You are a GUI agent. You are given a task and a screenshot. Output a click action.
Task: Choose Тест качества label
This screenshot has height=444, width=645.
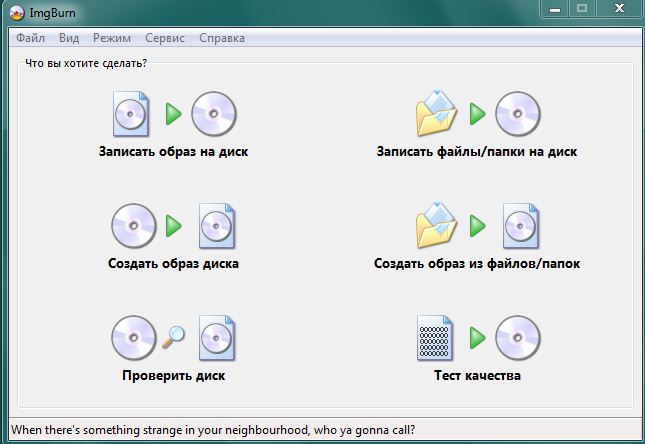pos(477,375)
